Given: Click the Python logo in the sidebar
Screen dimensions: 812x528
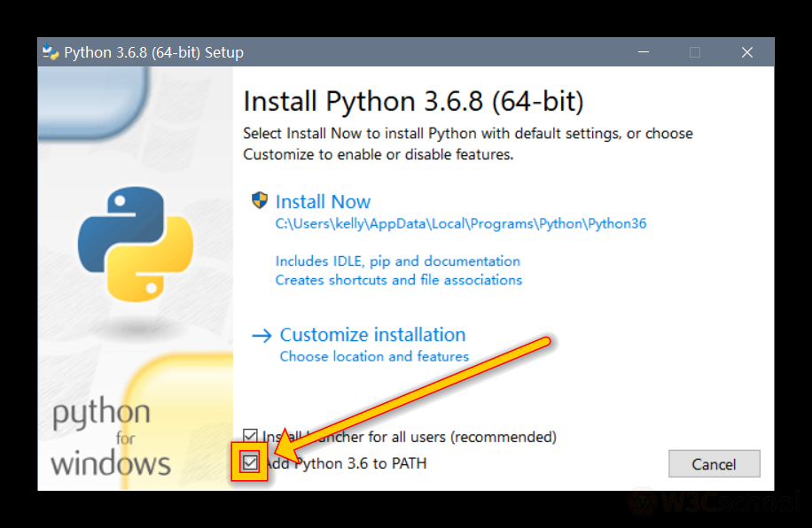Looking at the screenshot, I should [x=136, y=244].
